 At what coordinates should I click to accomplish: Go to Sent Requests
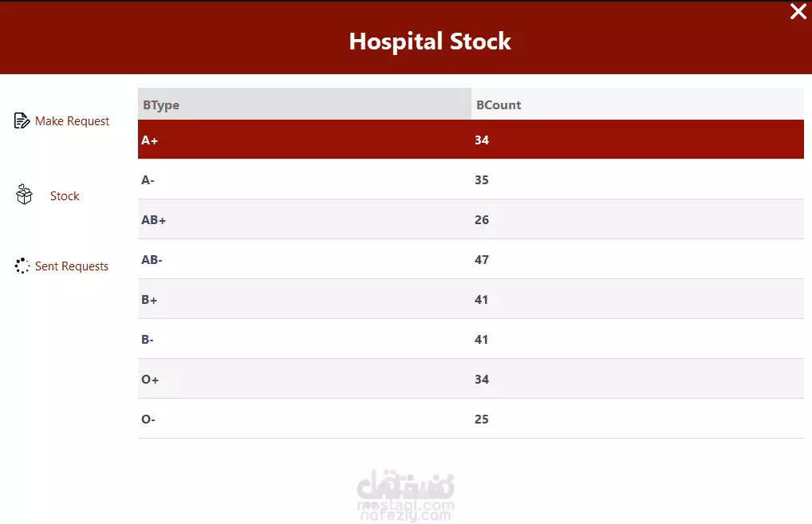click(72, 266)
